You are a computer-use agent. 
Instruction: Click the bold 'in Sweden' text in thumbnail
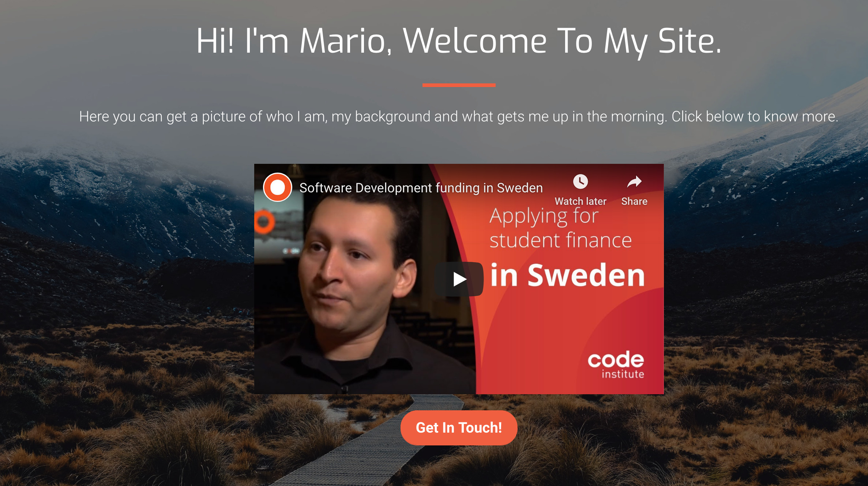[x=567, y=275]
